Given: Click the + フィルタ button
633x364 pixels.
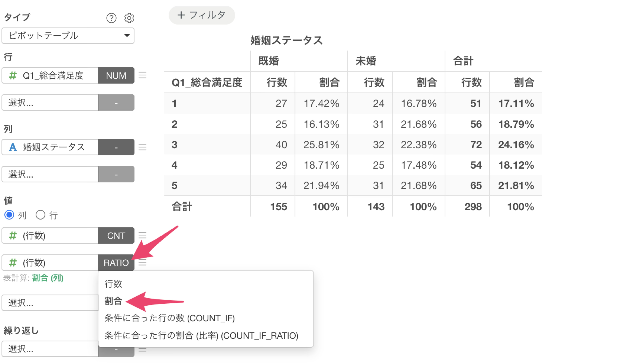Looking at the screenshot, I should click(202, 15).
